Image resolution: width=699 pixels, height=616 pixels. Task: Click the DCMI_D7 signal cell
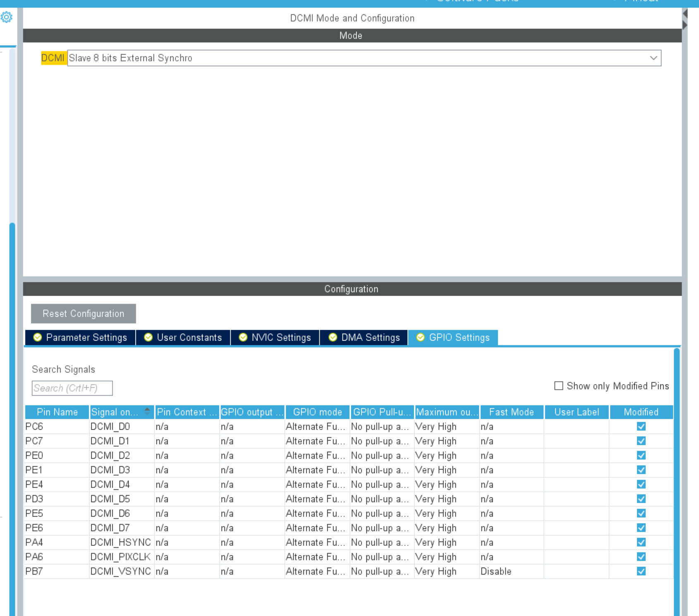coord(122,528)
